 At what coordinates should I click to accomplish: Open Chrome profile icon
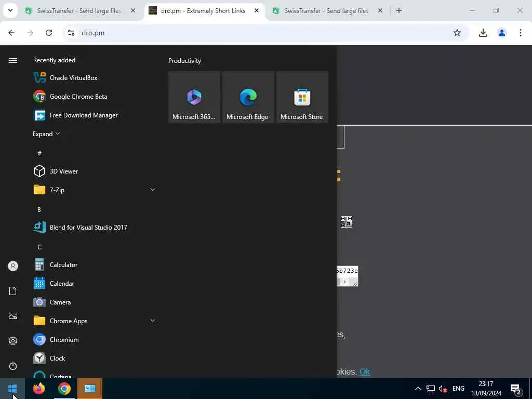pos(502,33)
